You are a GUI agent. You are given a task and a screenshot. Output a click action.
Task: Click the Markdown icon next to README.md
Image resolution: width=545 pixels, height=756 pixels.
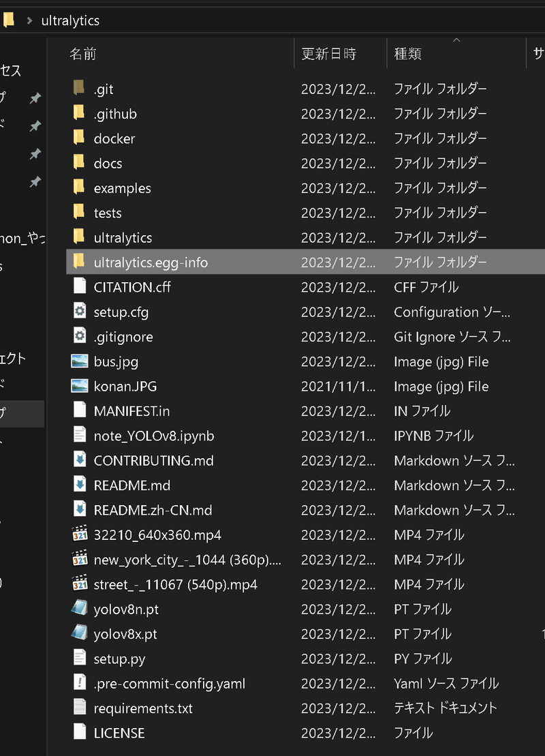(79, 485)
